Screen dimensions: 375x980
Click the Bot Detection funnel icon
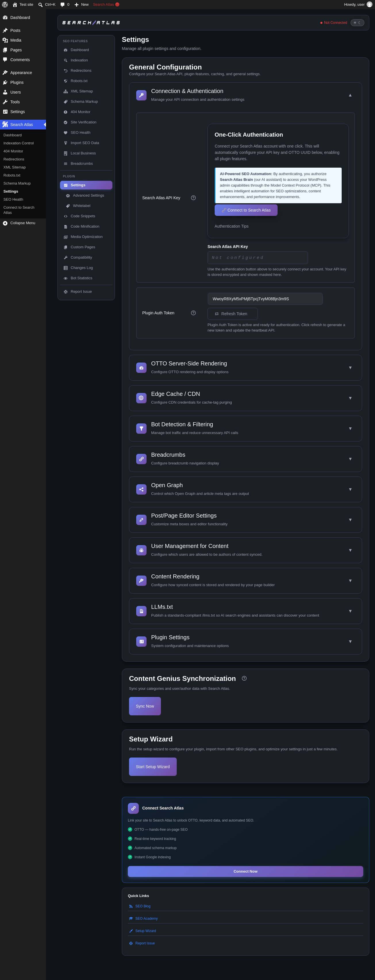click(141, 429)
